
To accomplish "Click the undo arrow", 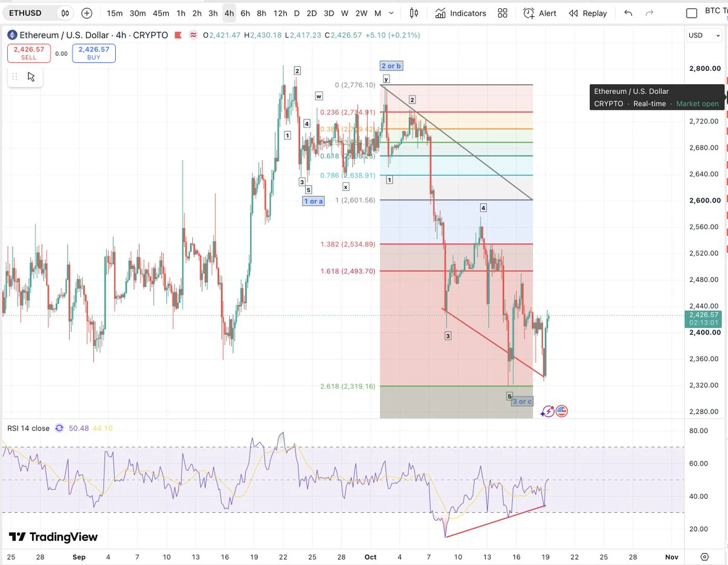I will 628,13.
